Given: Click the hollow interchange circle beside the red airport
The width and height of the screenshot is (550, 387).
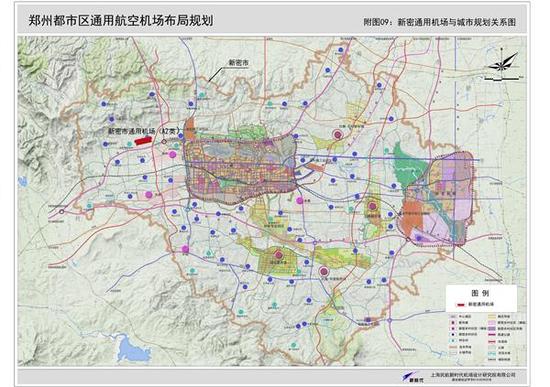Looking at the screenshot, I should point(164,141).
